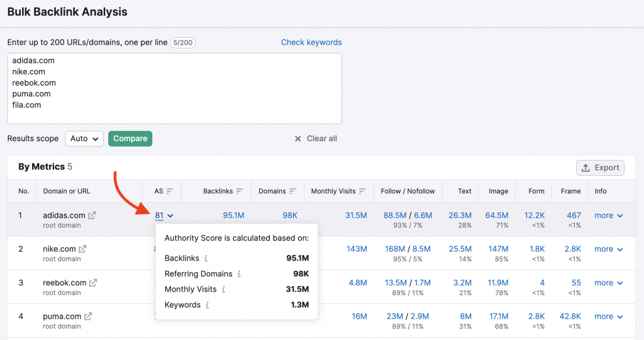644x340 pixels.
Task: Open the Check keywords link
Action: [311, 42]
